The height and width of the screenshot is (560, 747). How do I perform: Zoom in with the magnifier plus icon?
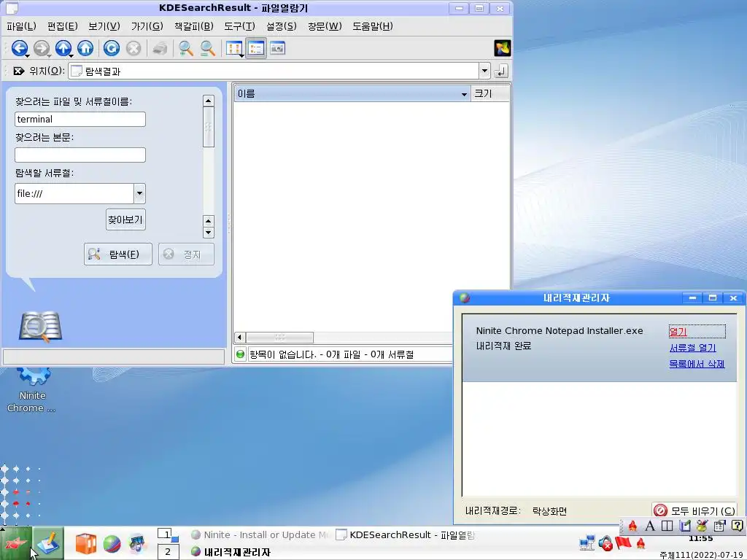(x=186, y=48)
